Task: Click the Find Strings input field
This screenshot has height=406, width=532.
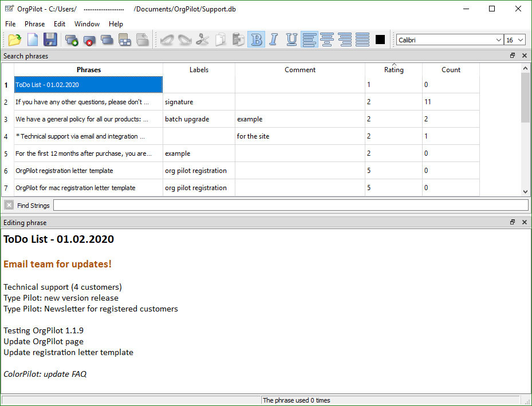Action: pyautogui.click(x=291, y=205)
